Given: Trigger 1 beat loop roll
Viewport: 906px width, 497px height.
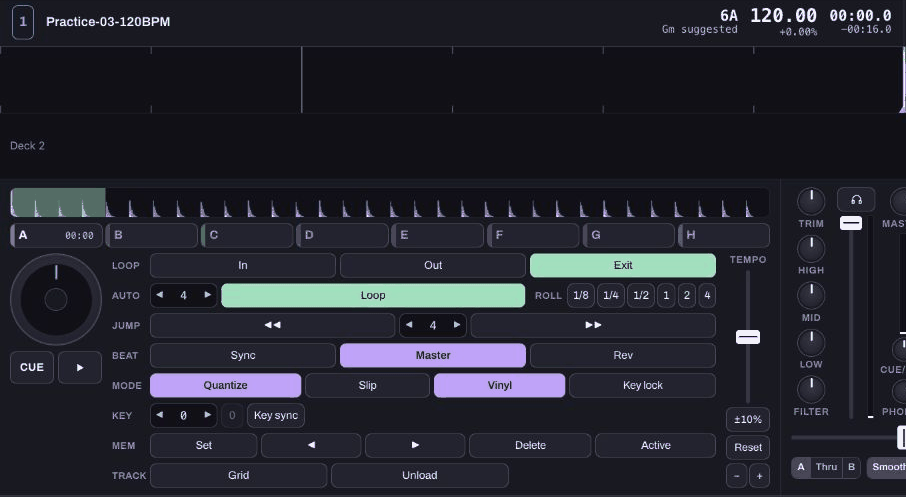Looking at the screenshot, I should click(666, 295).
